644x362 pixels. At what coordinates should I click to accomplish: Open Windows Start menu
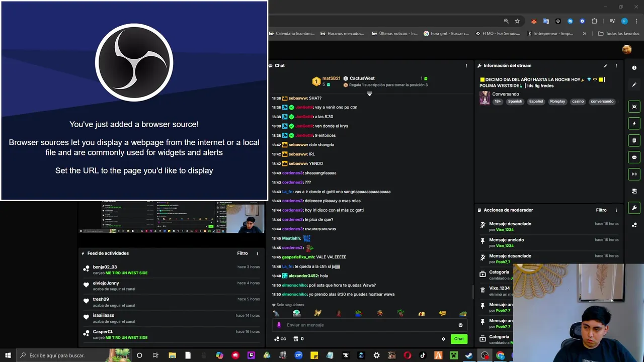(x=8, y=355)
